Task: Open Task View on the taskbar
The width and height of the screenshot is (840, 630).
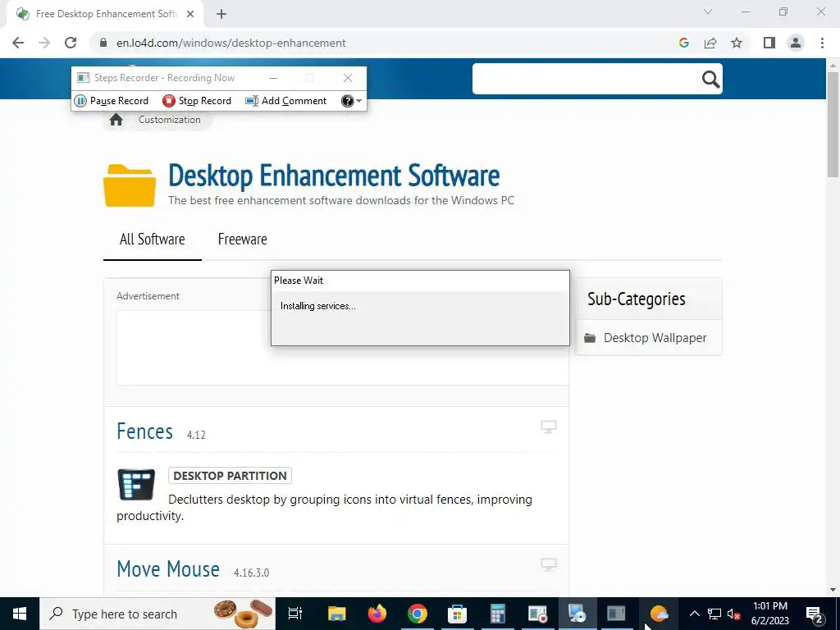Action: [295, 614]
